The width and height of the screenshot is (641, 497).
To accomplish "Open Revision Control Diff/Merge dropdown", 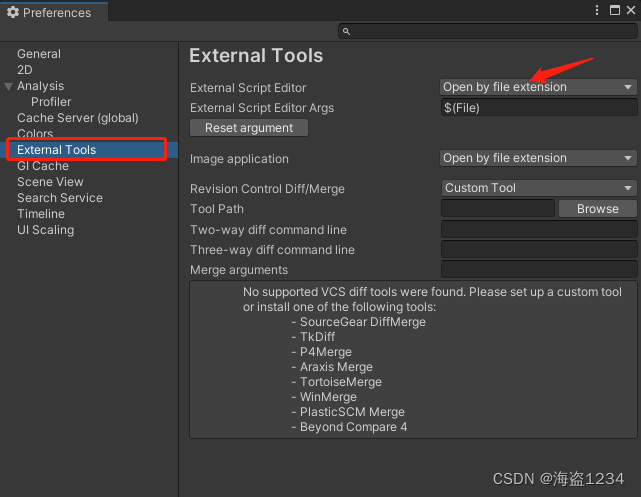I will click(539, 188).
